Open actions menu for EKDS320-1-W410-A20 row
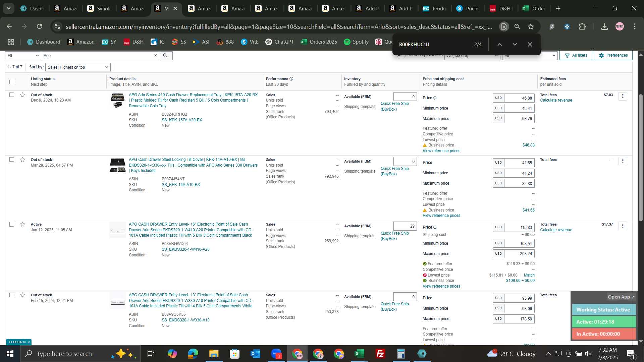Viewport: 644px width, 362px height. click(623, 226)
